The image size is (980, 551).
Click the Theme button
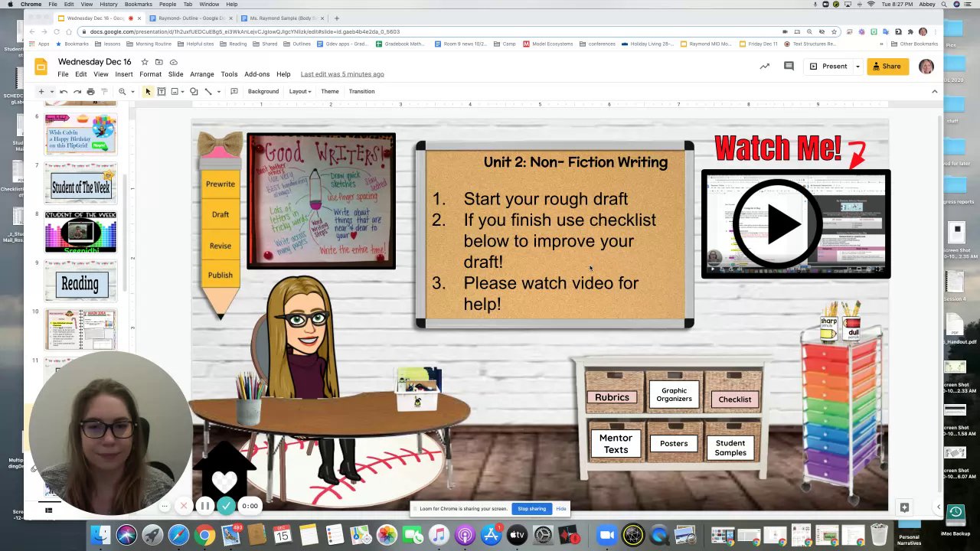coord(330,92)
